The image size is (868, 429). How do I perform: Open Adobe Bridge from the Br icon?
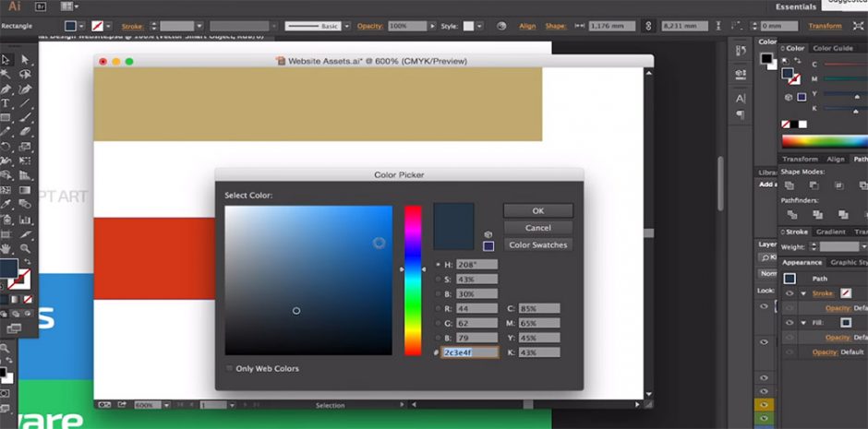click(x=40, y=6)
